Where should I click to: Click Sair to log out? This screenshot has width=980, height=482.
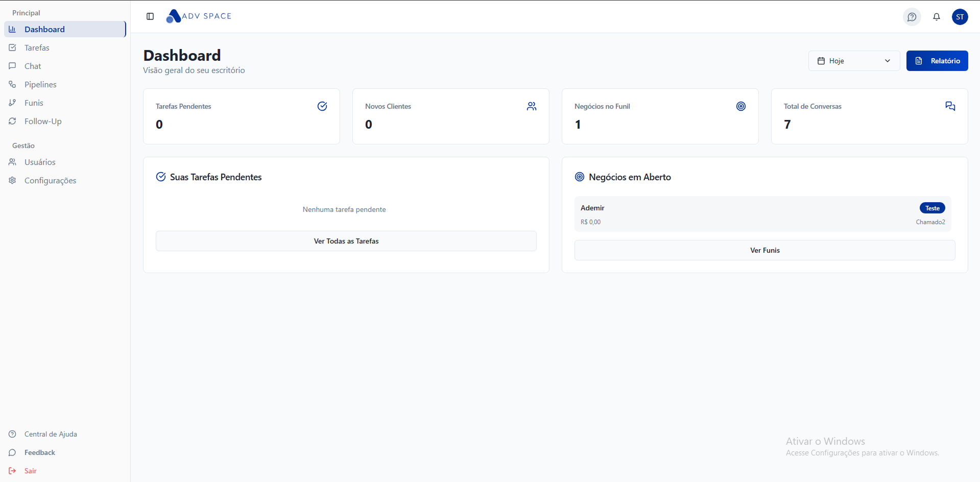tap(65, 471)
